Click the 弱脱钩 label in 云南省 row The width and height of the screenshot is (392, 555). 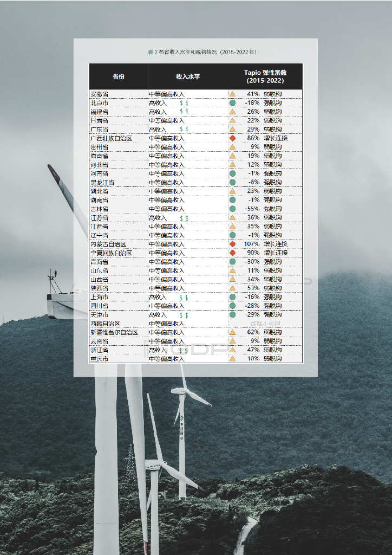[272, 341]
